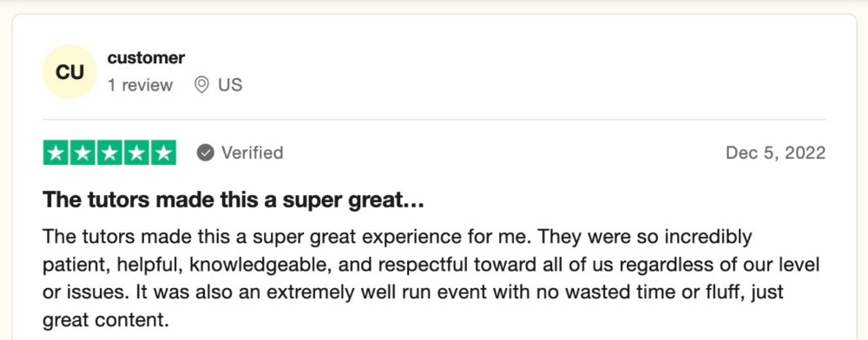The height and width of the screenshot is (340, 868).
Task: Open the Verified label details
Action: 253,153
